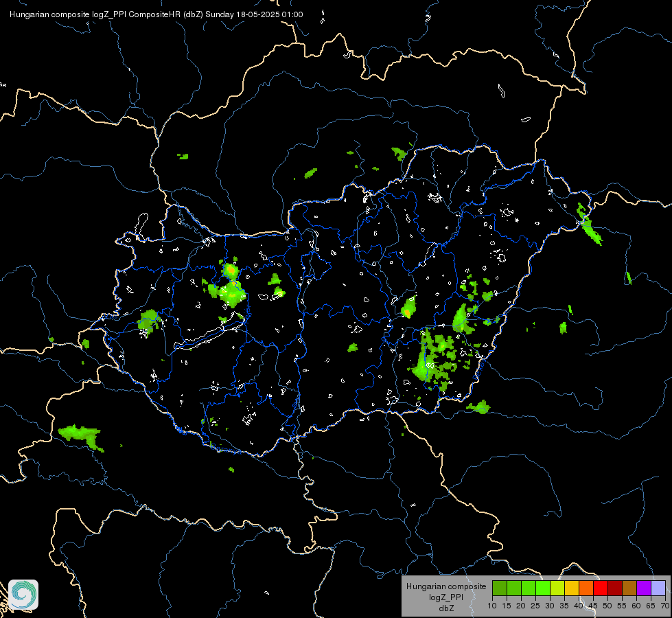Select the 60–65 dBZ purple swatch
672x618 pixels.
(644, 588)
